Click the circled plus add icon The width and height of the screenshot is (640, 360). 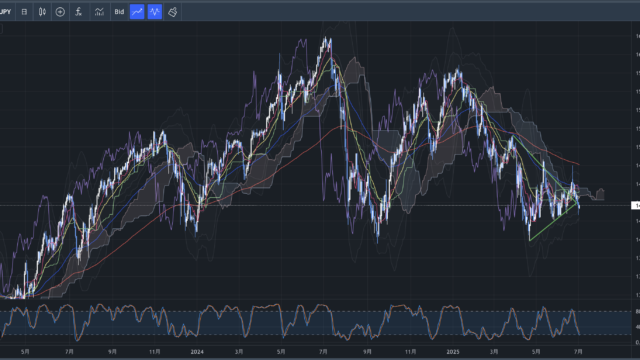point(60,12)
